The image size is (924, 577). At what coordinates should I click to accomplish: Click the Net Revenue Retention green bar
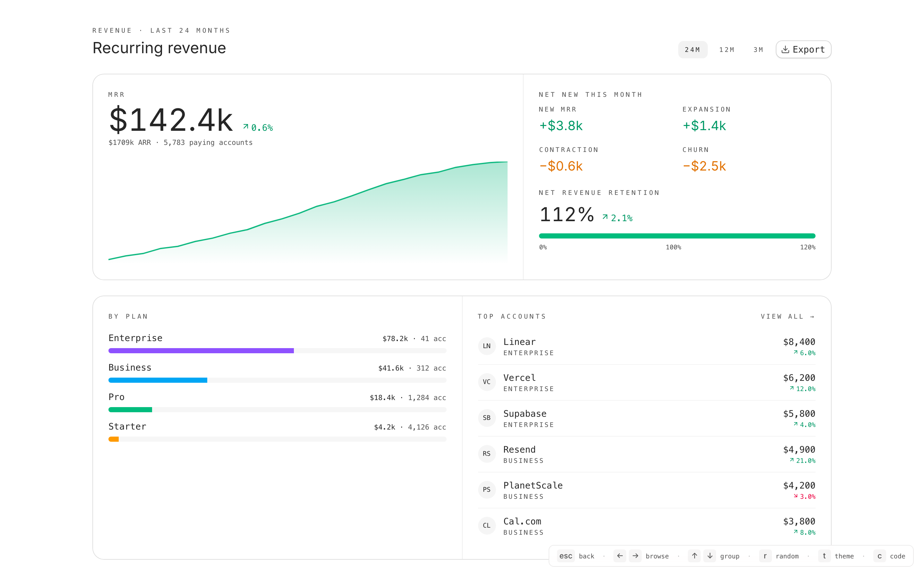(677, 236)
